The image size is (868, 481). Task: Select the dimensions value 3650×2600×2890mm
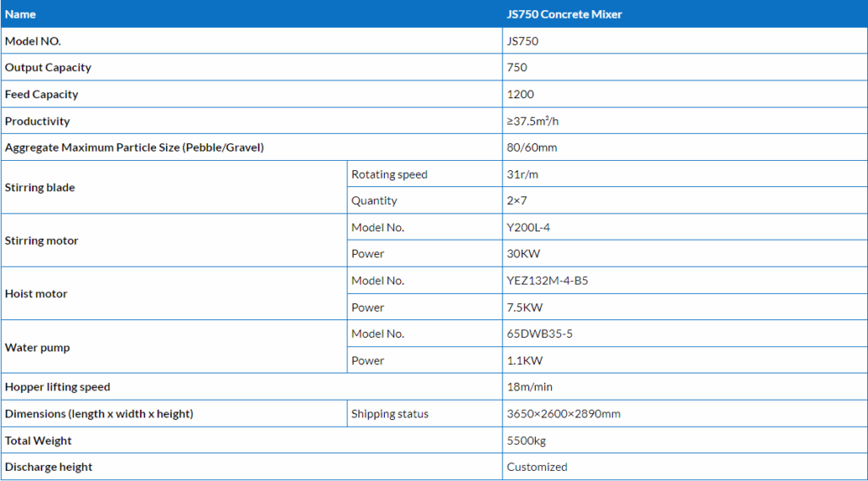563,414
